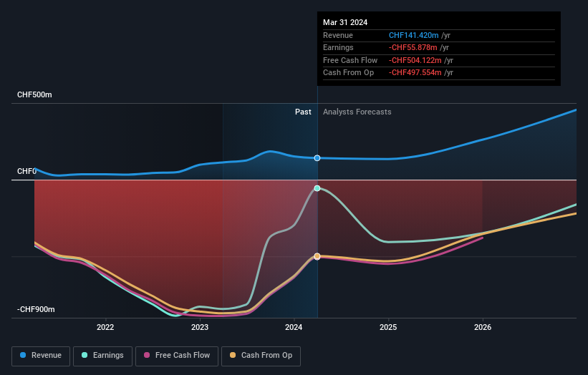Click the Past section label
The image size is (588, 375).
click(x=303, y=112)
